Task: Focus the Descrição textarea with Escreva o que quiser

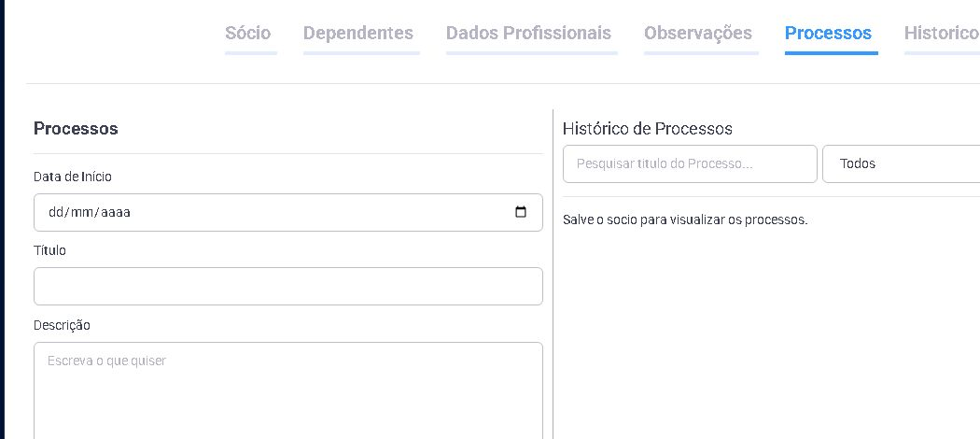Action: pos(288,390)
